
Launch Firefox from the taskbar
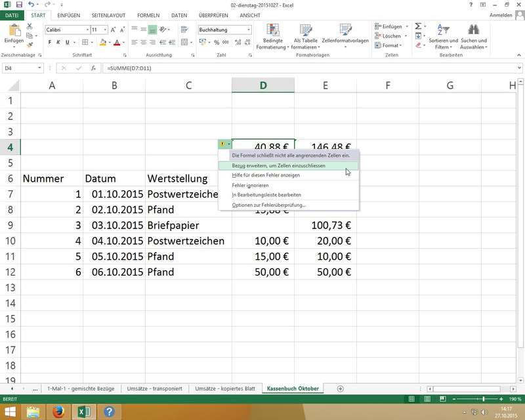[59, 411]
